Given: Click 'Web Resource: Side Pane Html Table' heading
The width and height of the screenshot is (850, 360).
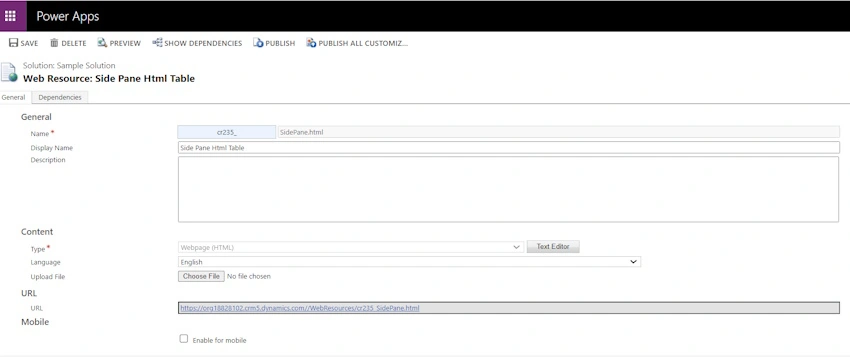Looking at the screenshot, I should (108, 79).
